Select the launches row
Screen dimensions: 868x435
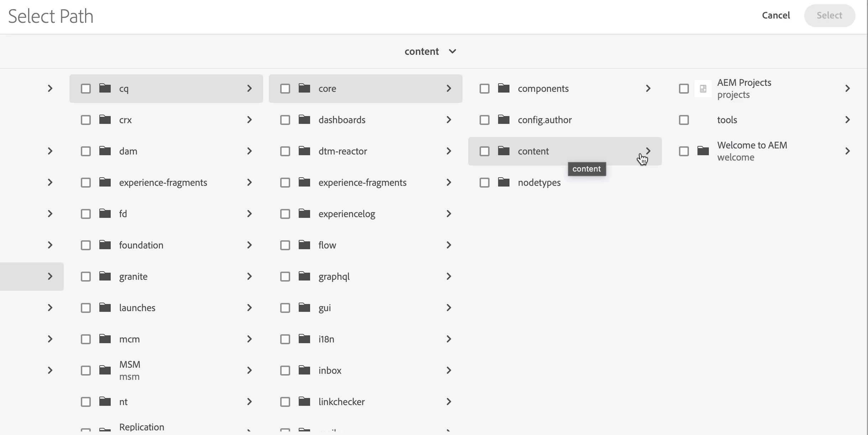137,308
